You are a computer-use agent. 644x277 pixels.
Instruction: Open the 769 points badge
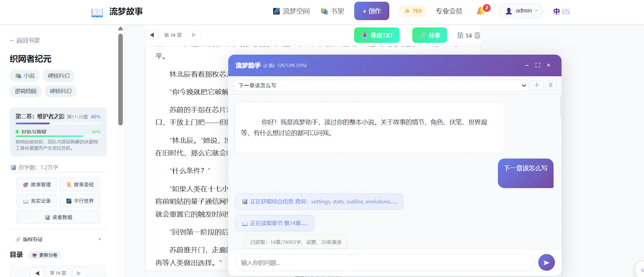coord(413,11)
